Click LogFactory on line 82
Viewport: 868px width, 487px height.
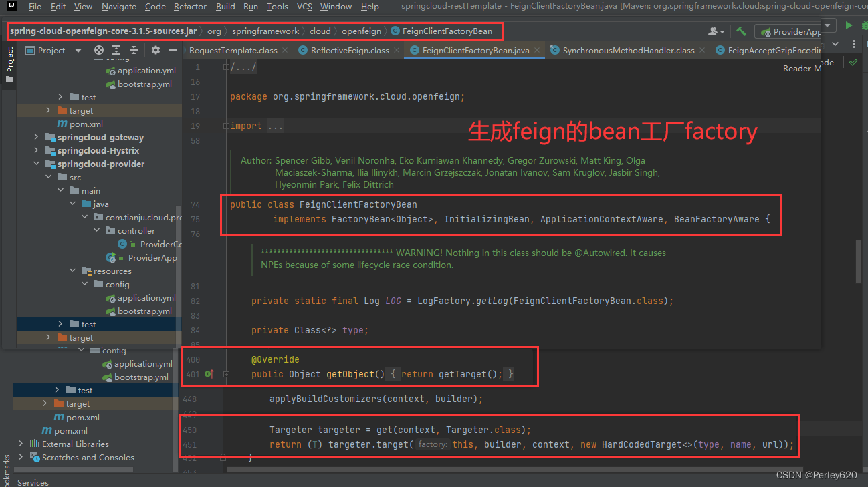point(443,301)
